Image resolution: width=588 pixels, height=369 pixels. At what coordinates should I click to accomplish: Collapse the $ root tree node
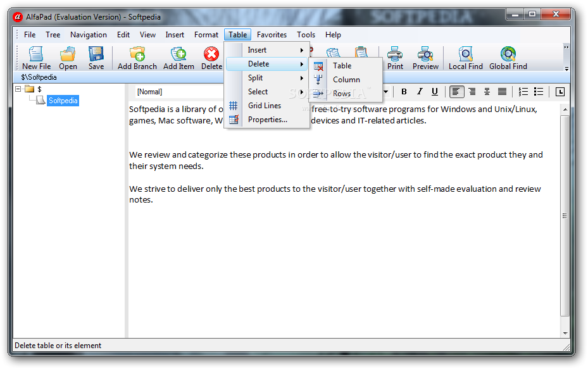18,89
